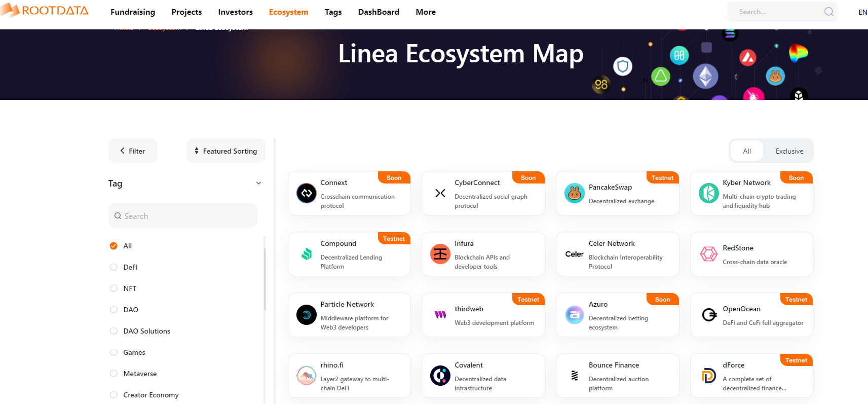Screen dimensions: 868x404
Task: Click the sort arrows icon in Featured Sorting
Action: click(x=197, y=151)
